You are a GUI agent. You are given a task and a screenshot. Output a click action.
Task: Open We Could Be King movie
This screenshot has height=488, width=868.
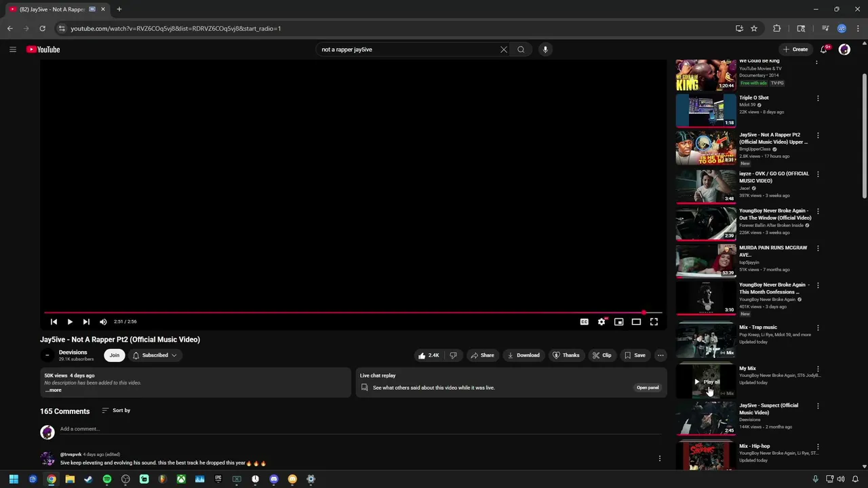[x=706, y=75]
